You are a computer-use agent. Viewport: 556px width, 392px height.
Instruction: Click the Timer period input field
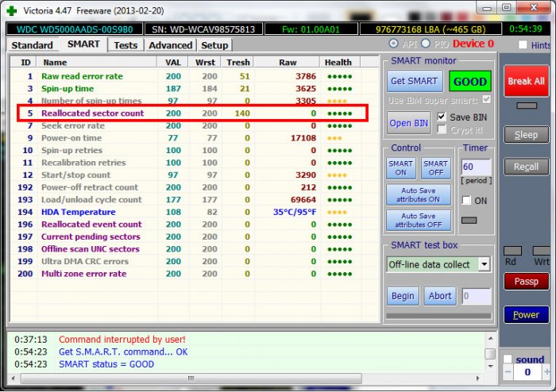(476, 167)
